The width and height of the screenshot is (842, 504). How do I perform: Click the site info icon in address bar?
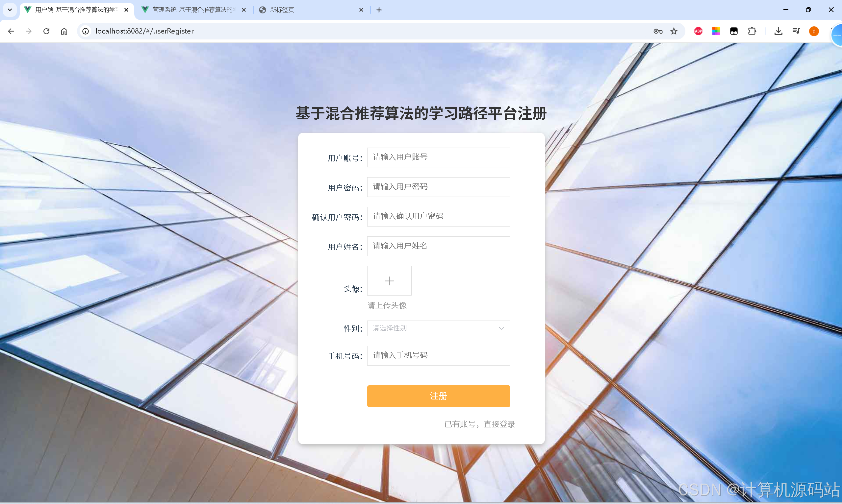coord(85,31)
